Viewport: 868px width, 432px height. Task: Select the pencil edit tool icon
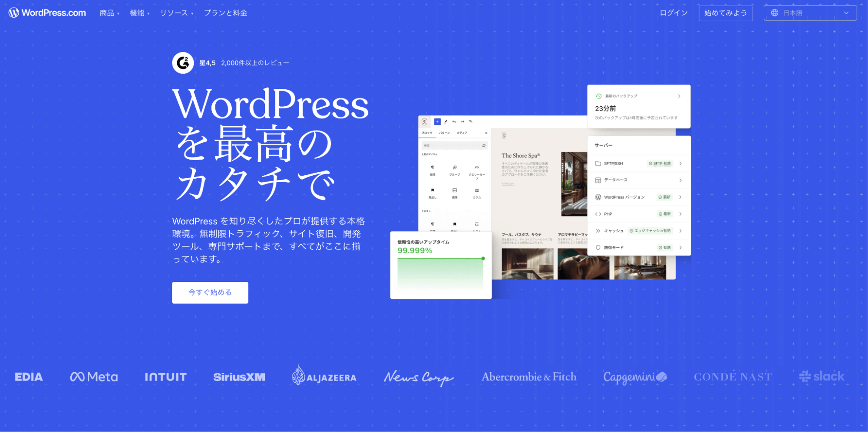coord(446,122)
